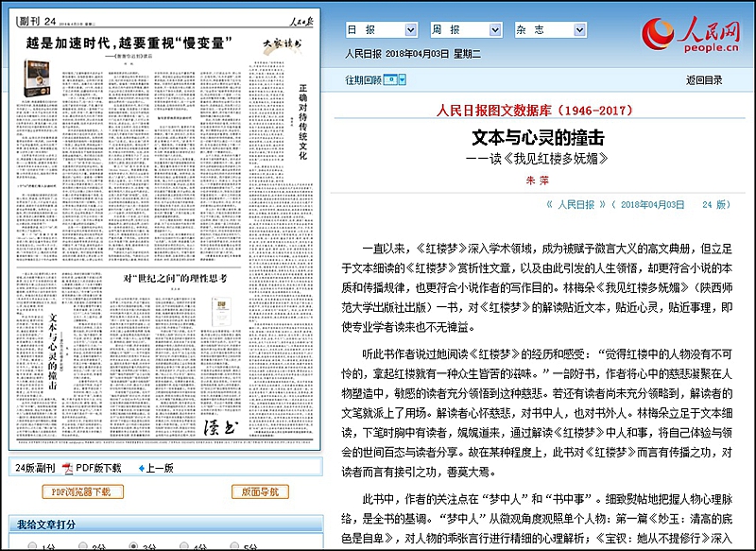Click the 《人民日报》 source link under the author
Viewport: 756px width, 551px height.
click(x=576, y=204)
